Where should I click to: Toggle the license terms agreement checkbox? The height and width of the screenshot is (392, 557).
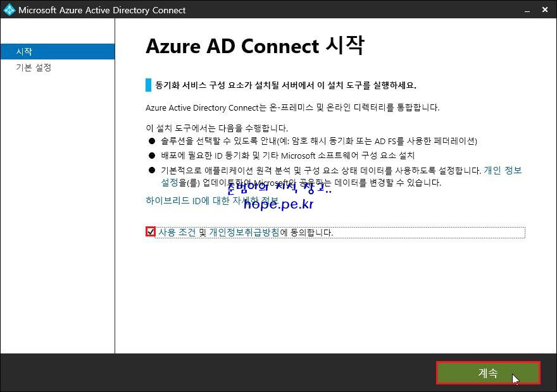151,231
